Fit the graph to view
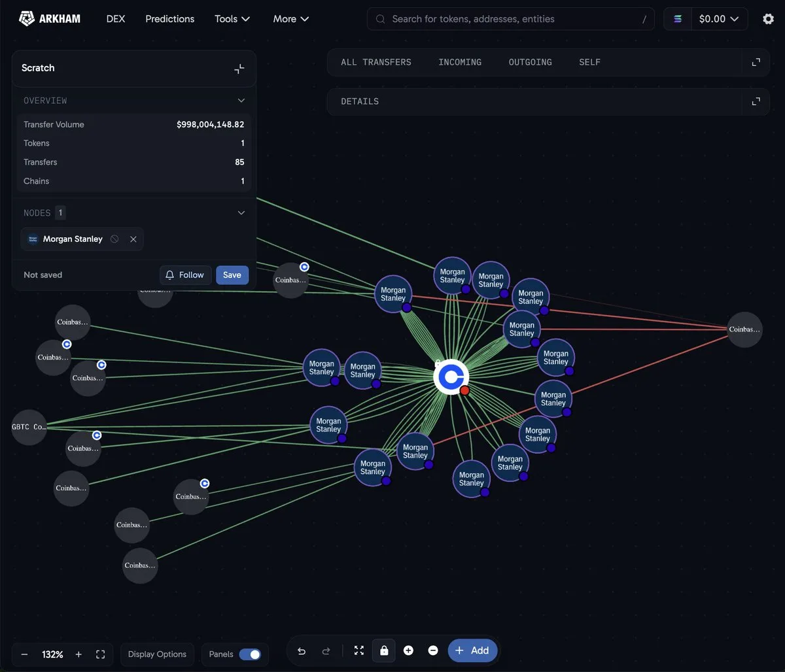The width and height of the screenshot is (785, 672). (359, 650)
